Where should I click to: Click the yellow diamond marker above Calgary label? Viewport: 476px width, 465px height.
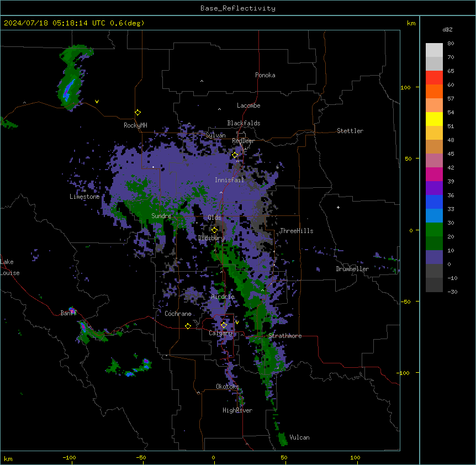[224, 325]
